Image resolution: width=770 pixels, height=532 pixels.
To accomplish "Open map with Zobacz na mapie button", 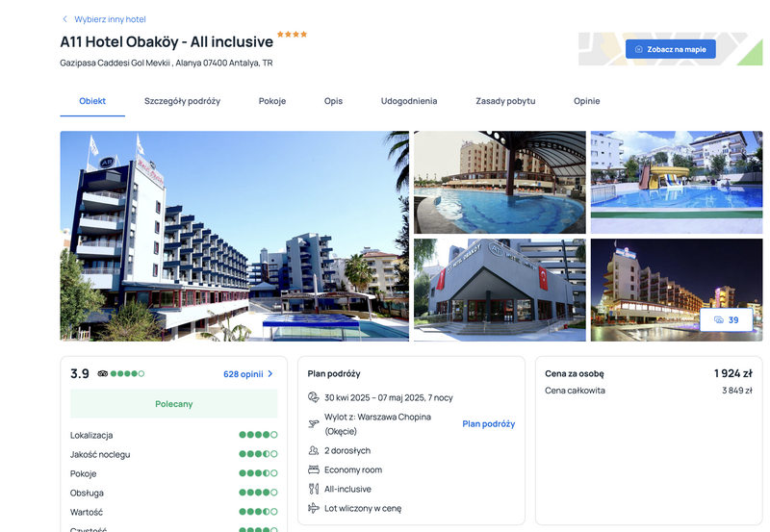I will pos(670,49).
